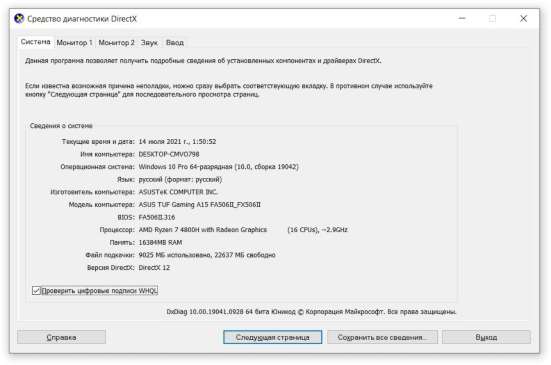This screenshot has width=551, height=365.
Task: Click the Сведения о системе group label
Action: point(61,126)
